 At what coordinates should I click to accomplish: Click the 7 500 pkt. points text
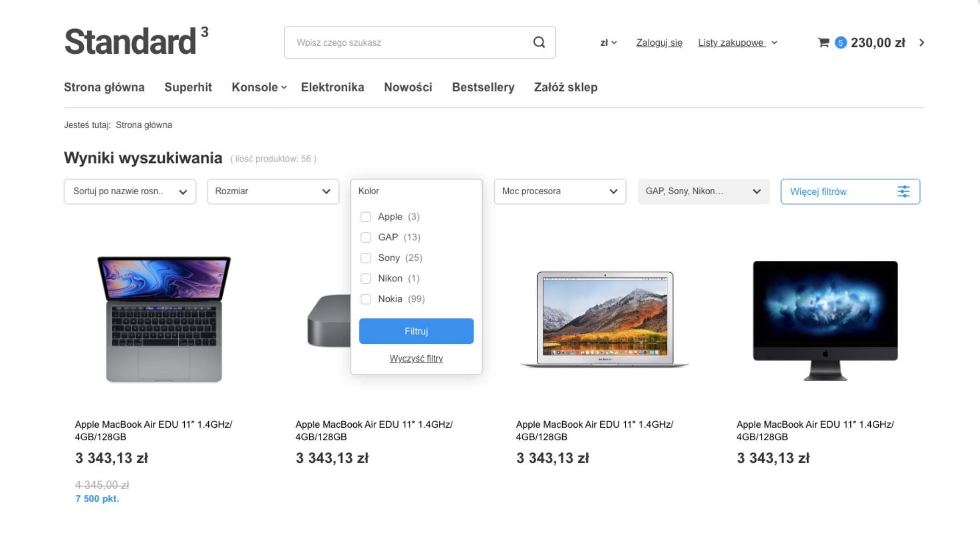97,499
